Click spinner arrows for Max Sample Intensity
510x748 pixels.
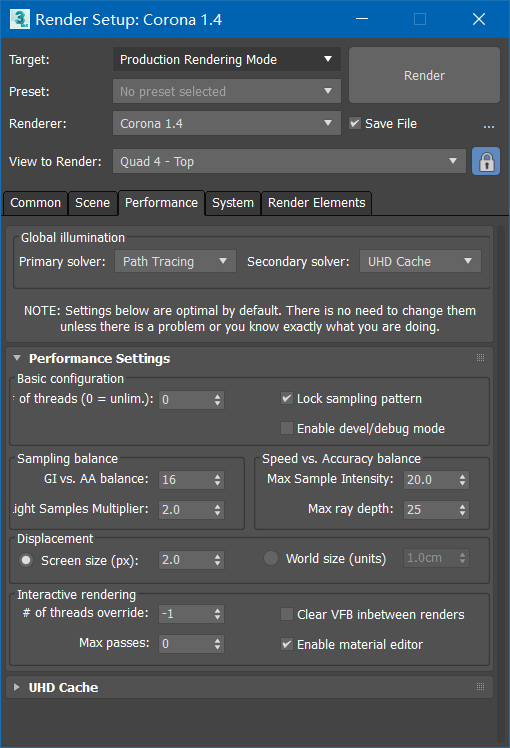coord(462,480)
